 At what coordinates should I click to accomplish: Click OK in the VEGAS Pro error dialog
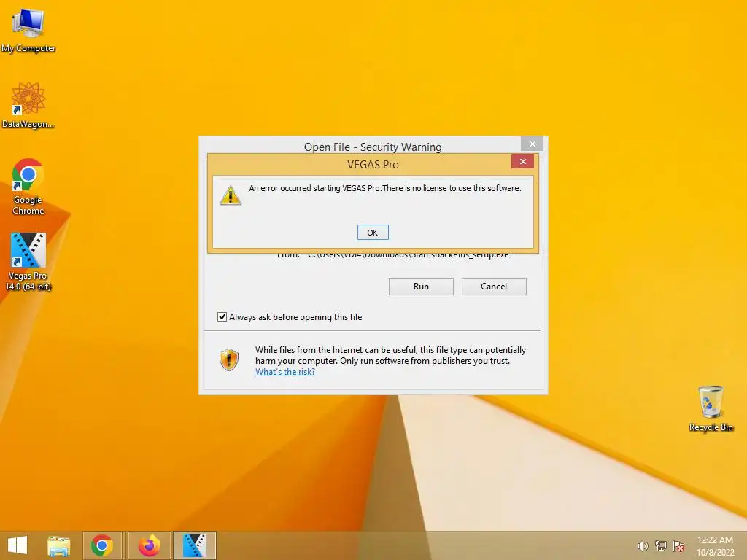373,233
